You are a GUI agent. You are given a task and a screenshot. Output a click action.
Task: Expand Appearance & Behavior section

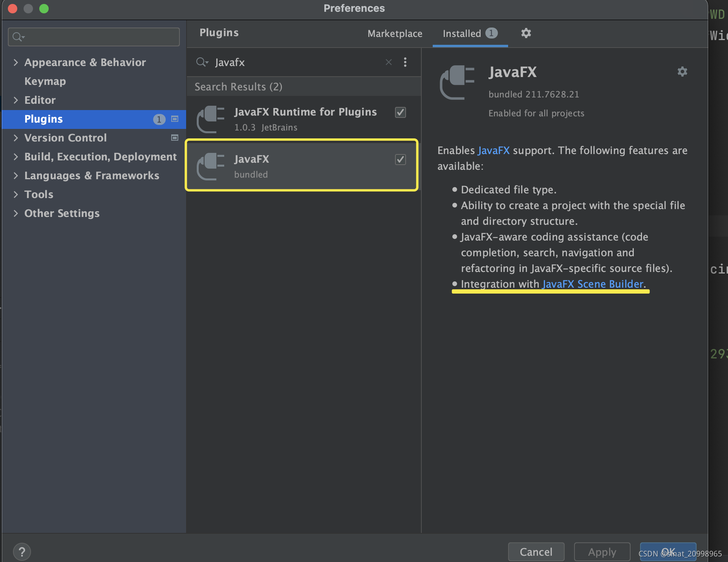point(16,62)
